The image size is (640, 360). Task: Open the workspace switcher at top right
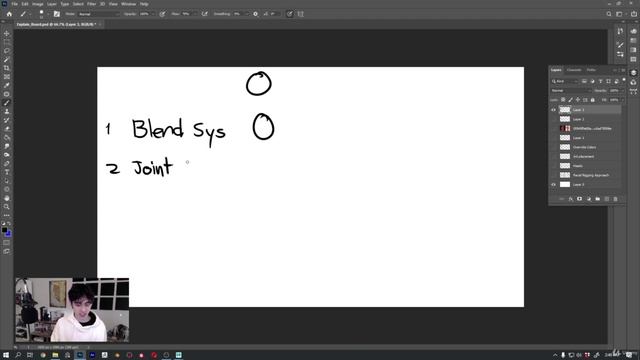tap(620, 14)
